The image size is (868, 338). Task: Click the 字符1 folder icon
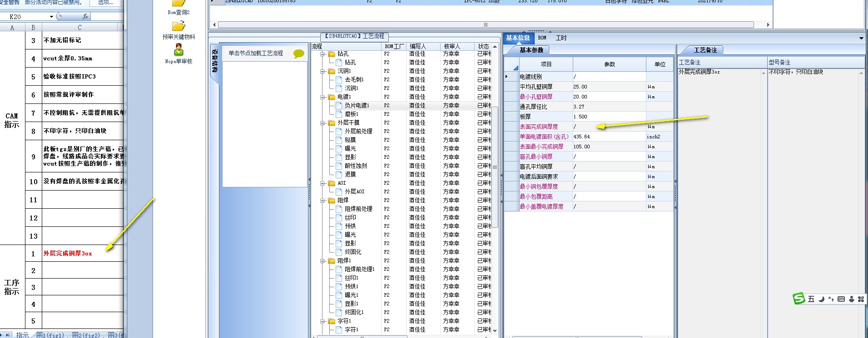pyautogui.click(x=332, y=321)
